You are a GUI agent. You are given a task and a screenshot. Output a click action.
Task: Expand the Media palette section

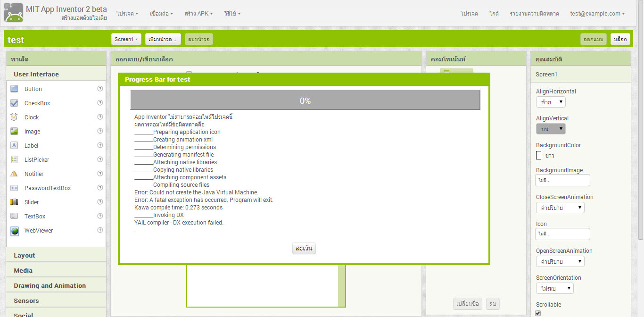pos(56,270)
